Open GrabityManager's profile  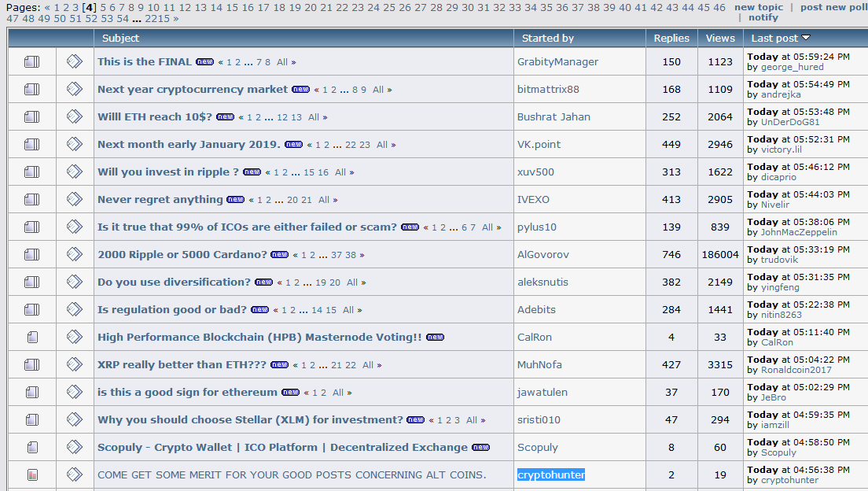pyautogui.click(x=557, y=61)
